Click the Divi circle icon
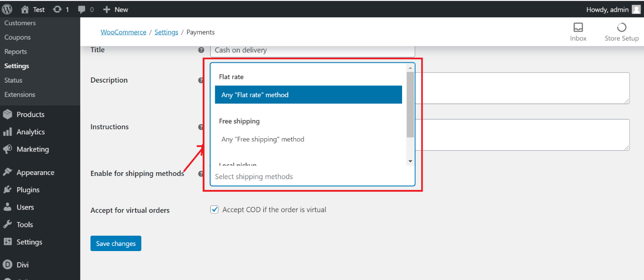This screenshot has height=280, width=644. point(7,265)
